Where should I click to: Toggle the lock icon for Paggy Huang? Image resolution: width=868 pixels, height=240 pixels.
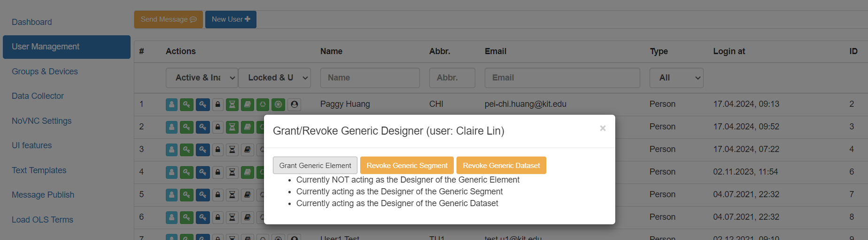(x=218, y=104)
